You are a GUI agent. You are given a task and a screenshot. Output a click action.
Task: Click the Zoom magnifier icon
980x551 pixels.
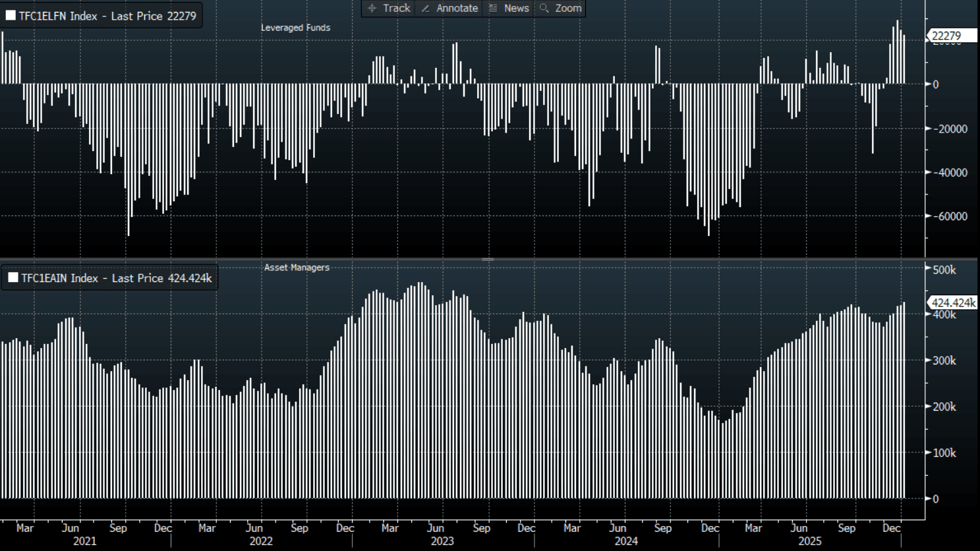(x=544, y=9)
